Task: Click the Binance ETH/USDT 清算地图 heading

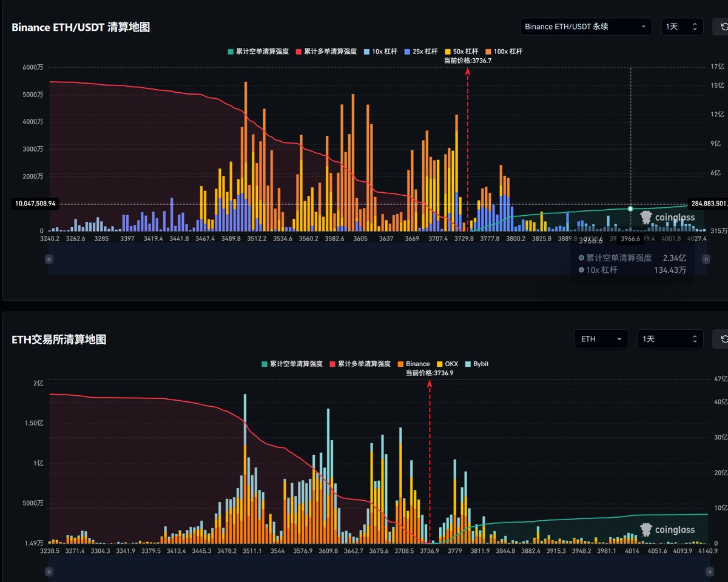Action: [81, 27]
